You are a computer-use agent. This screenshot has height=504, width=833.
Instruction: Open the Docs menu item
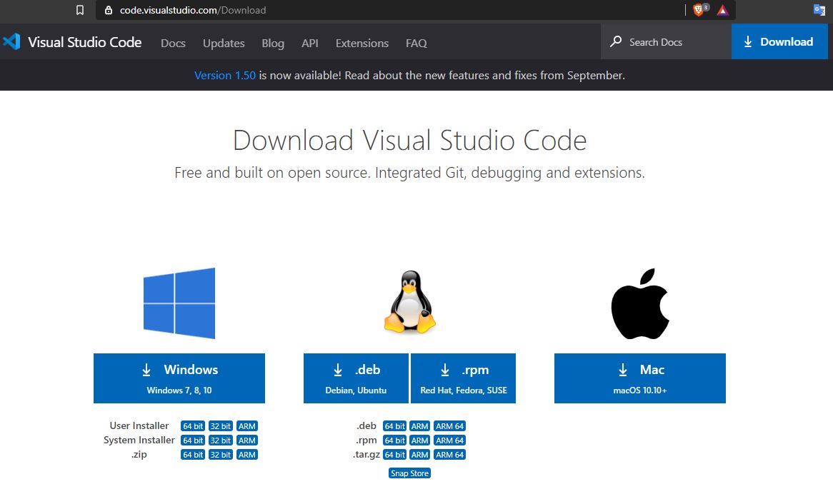[173, 43]
